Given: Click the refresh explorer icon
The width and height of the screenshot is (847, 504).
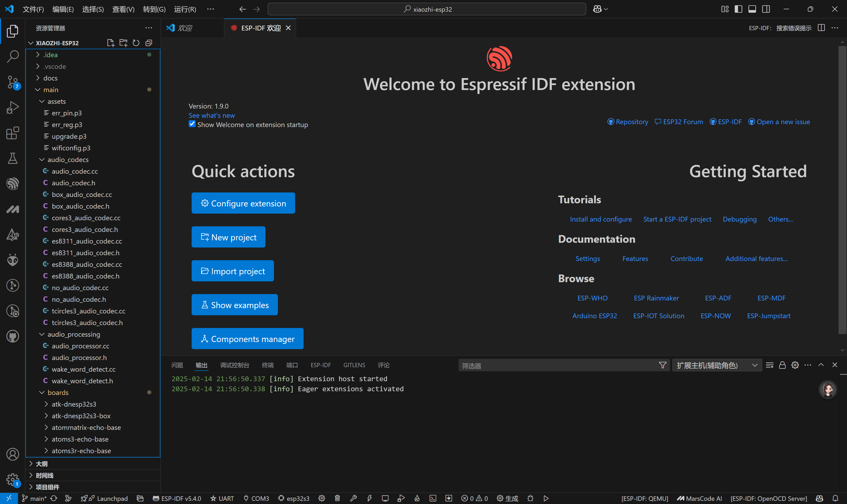Looking at the screenshot, I should click(136, 43).
